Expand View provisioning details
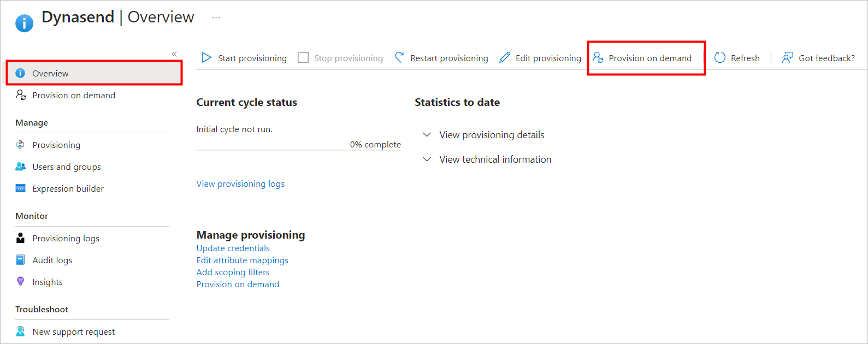Viewport: 868px width, 344px height. coord(427,134)
